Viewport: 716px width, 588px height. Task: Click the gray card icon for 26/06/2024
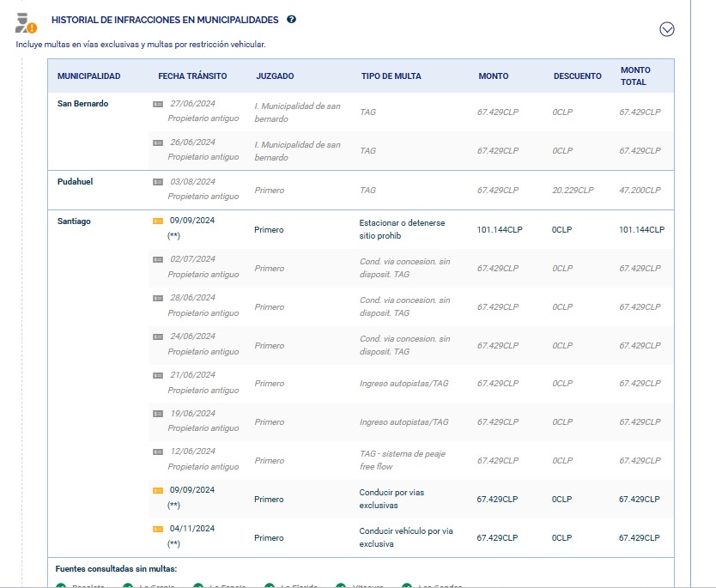click(158, 142)
